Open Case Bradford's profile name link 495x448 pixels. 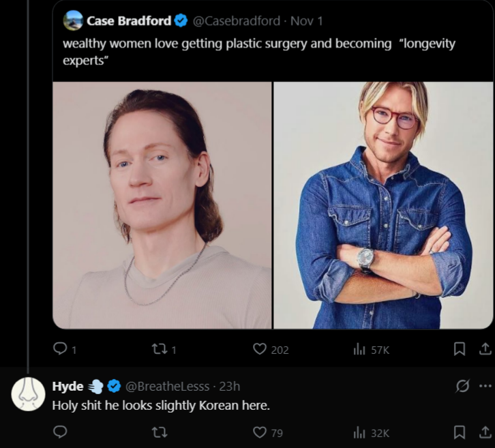click(128, 21)
